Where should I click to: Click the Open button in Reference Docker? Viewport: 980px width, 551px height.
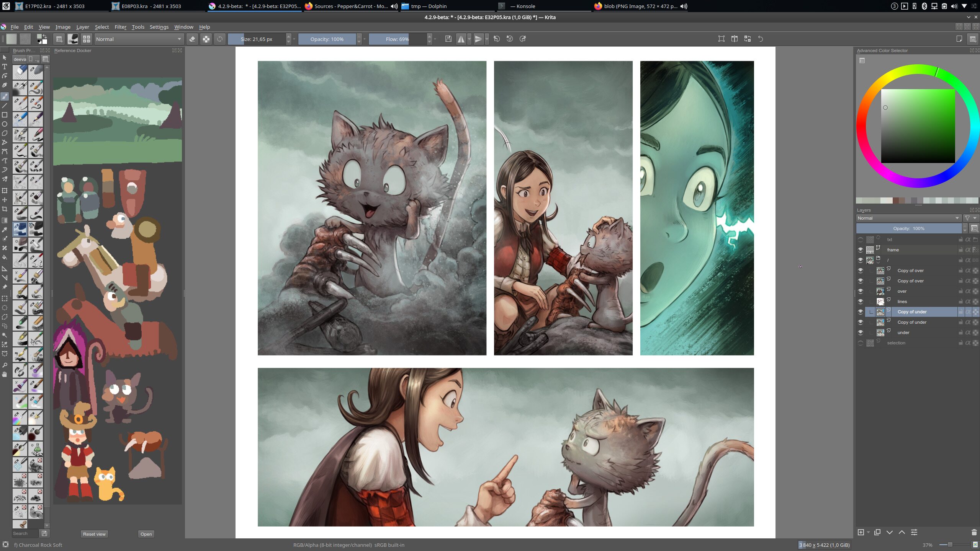[x=146, y=534]
